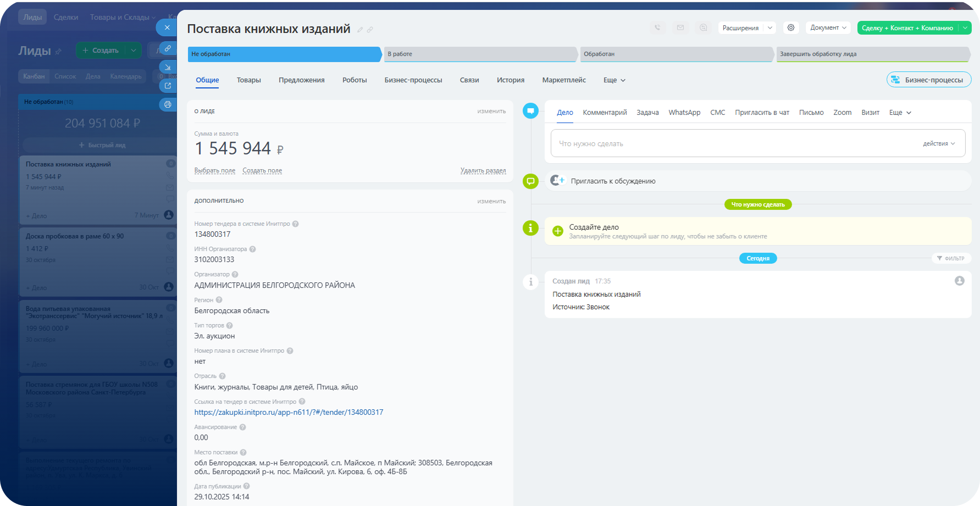
Task: Switch to the Товары tab
Action: pyautogui.click(x=248, y=80)
